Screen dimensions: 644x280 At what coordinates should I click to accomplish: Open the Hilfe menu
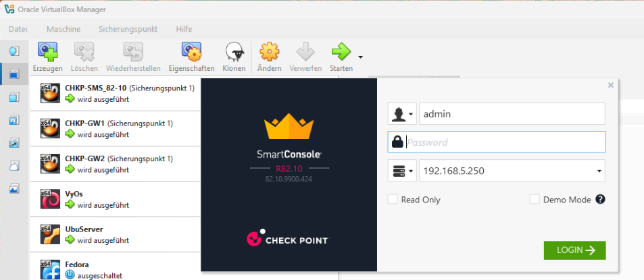click(184, 29)
